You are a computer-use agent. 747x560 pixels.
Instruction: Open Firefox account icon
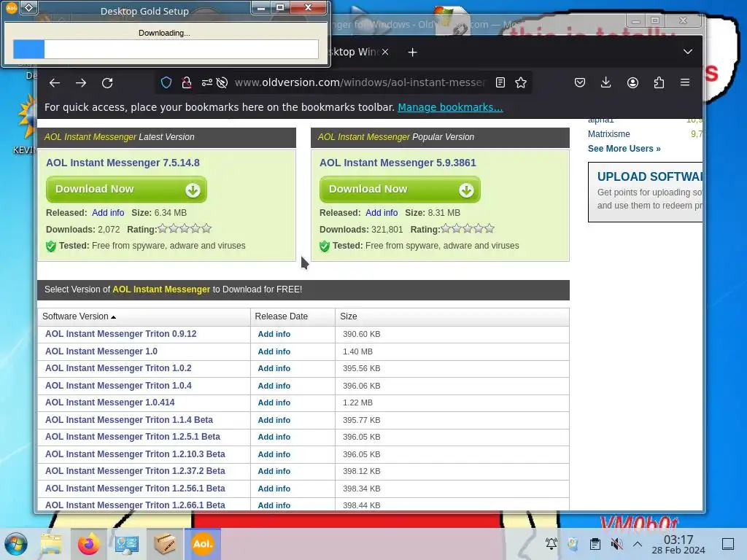coord(632,83)
